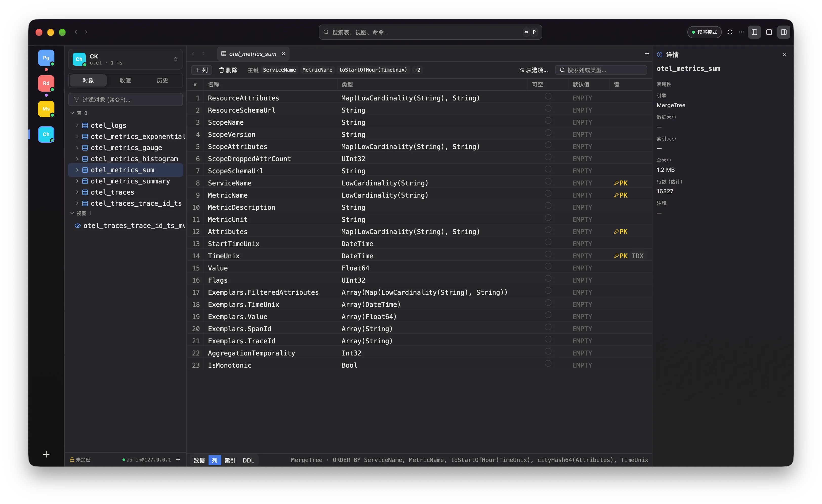Viewport: 822px width, 504px height.
Task: Open the CK connection selector dropdown
Action: [126, 59]
